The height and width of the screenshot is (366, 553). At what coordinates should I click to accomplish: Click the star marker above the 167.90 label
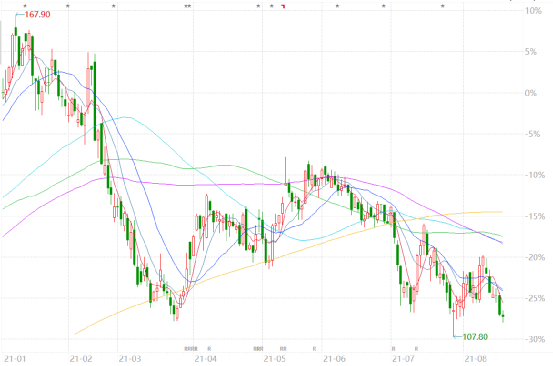pos(25,6)
